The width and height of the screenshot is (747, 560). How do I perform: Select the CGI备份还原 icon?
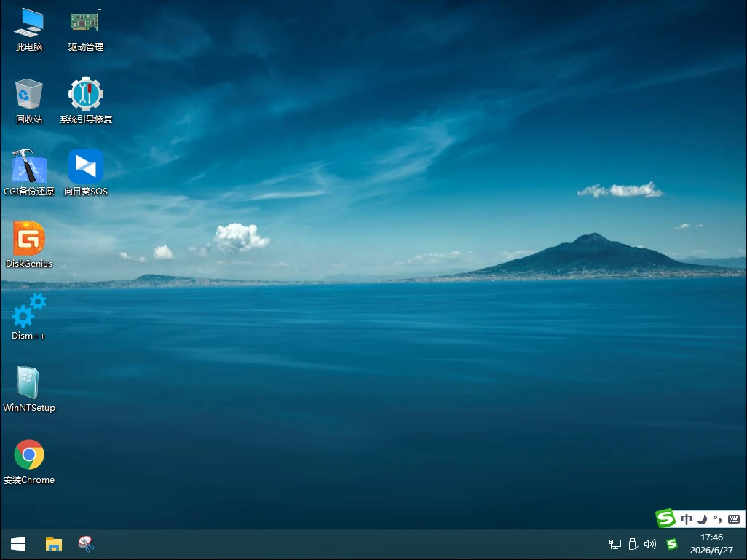pos(29,173)
